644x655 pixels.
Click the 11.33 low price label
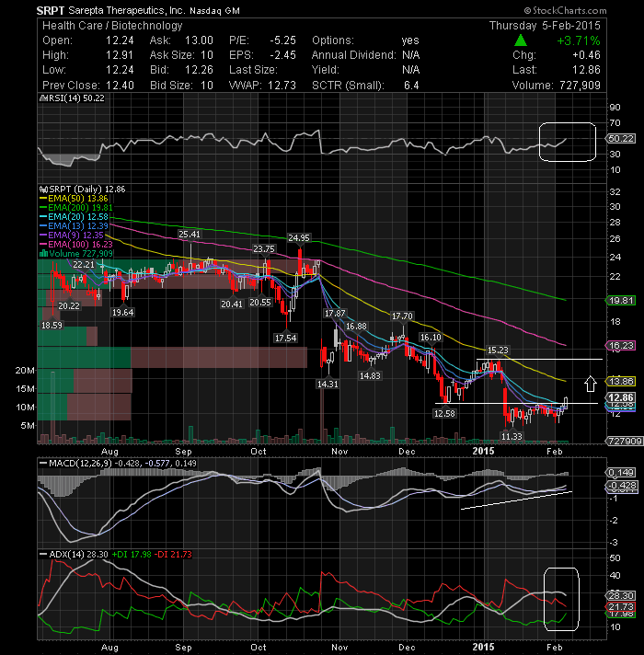(512, 436)
